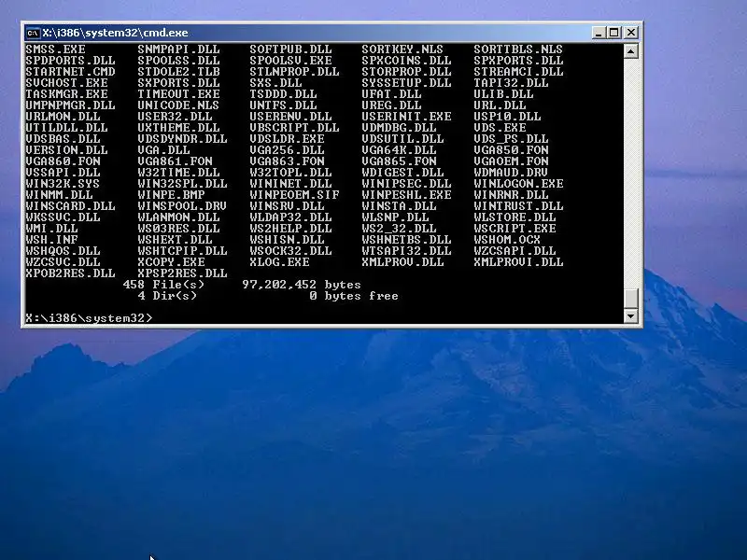The height and width of the screenshot is (560, 747).
Task: Click WININET.DLL file name
Action: pos(290,184)
